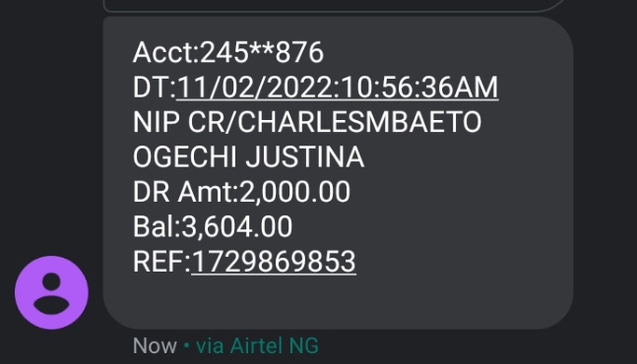Click the 'REF:' label text
This screenshot has width=637, height=364.
click(161, 262)
